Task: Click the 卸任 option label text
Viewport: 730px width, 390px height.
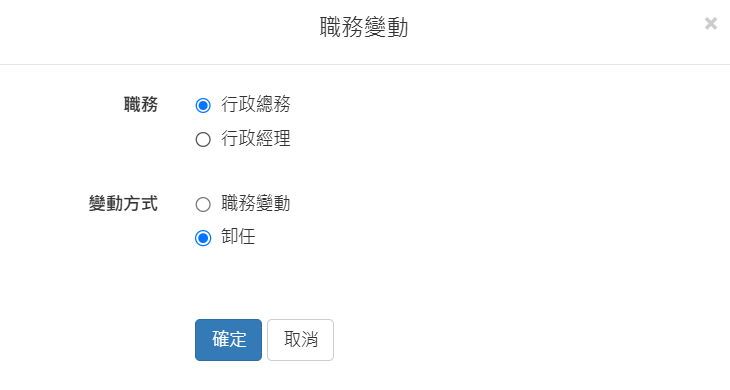Action: (238, 237)
